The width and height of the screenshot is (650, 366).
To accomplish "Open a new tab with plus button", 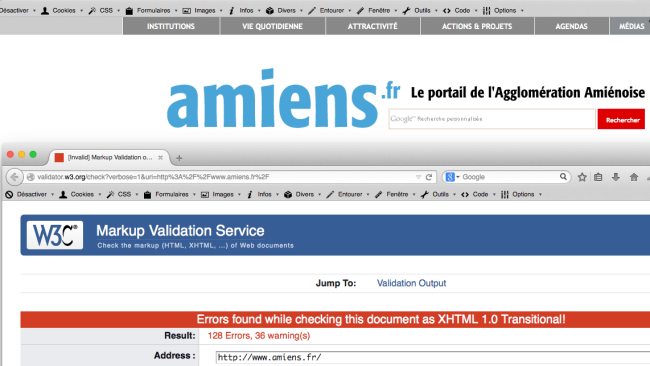I will coord(179,158).
